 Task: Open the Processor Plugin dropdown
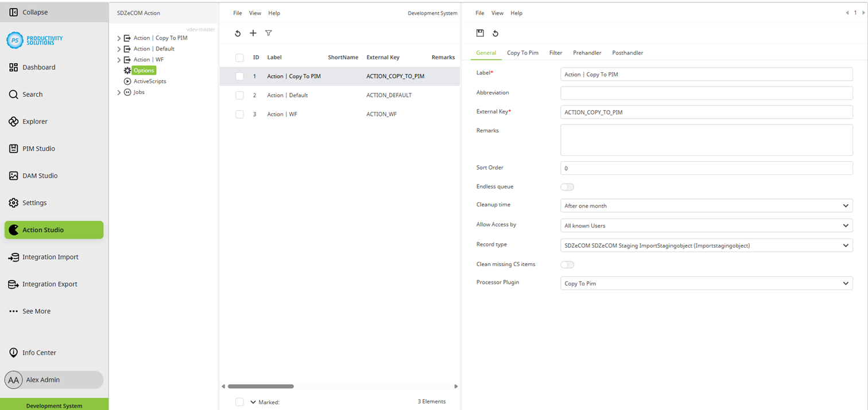(706, 283)
